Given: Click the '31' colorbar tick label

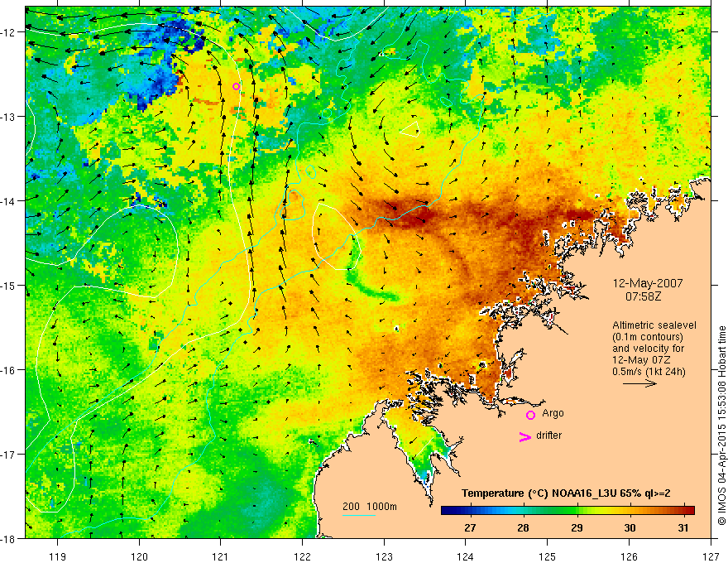Looking at the screenshot, I should (683, 527).
